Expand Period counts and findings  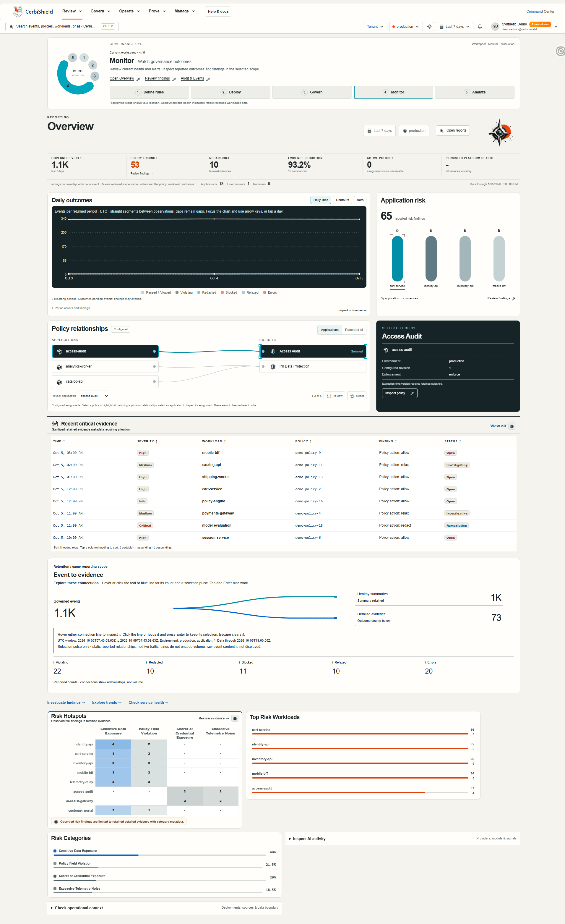point(71,308)
